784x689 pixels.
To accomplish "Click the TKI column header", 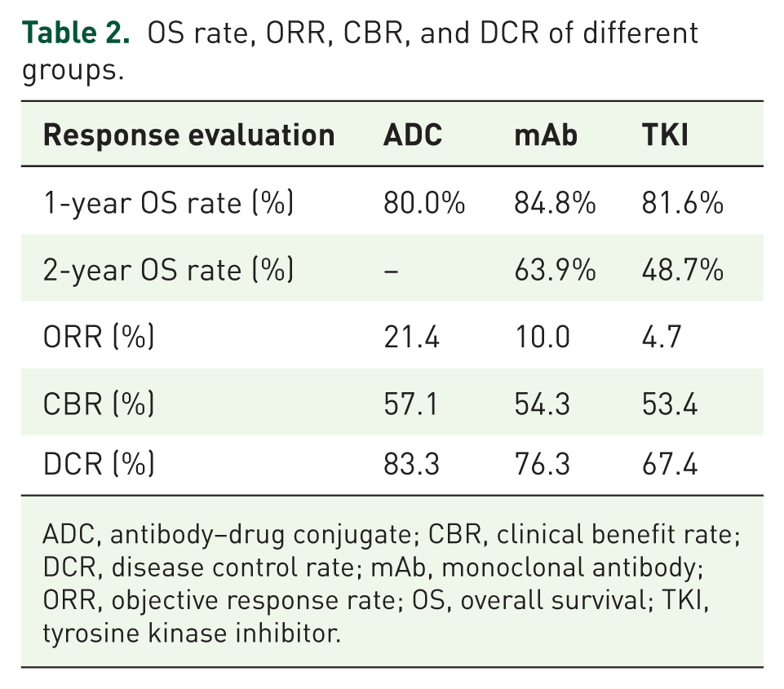I will (x=665, y=135).
